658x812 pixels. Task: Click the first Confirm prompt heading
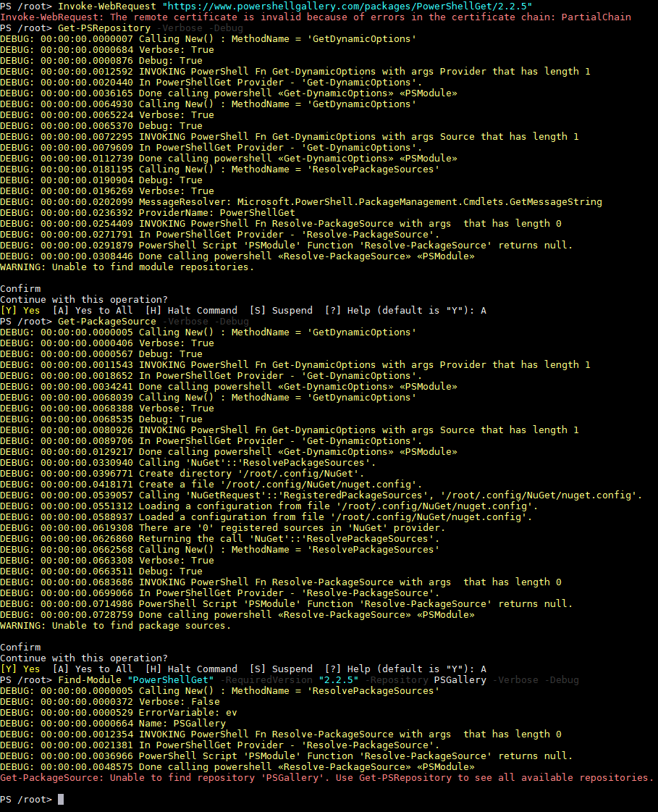(20, 288)
